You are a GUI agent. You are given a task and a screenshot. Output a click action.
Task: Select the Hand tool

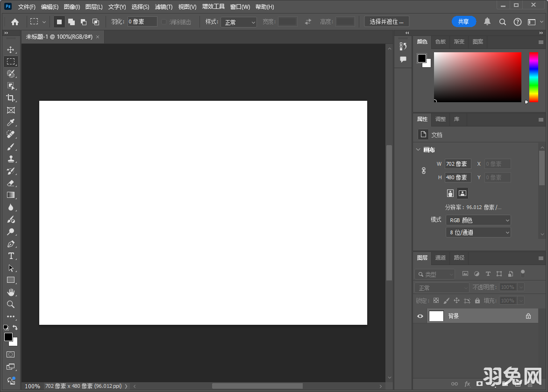[11, 292]
